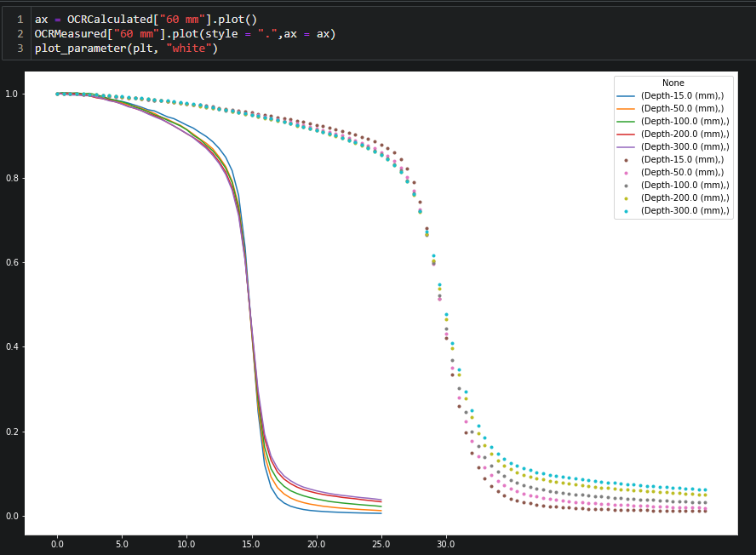Image resolution: width=756 pixels, height=555 pixels.
Task: Click the green line sample in the legend
Action: [x=627, y=121]
